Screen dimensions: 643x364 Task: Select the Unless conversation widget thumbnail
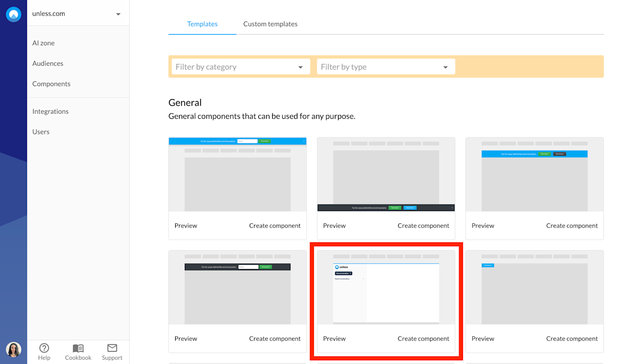coord(386,287)
